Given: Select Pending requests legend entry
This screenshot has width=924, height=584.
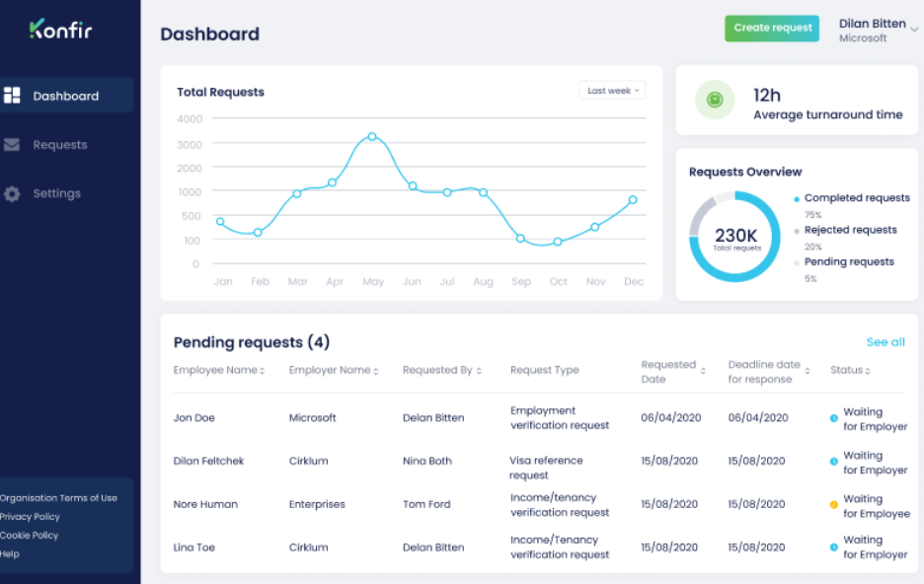Looking at the screenshot, I should coord(849,261).
